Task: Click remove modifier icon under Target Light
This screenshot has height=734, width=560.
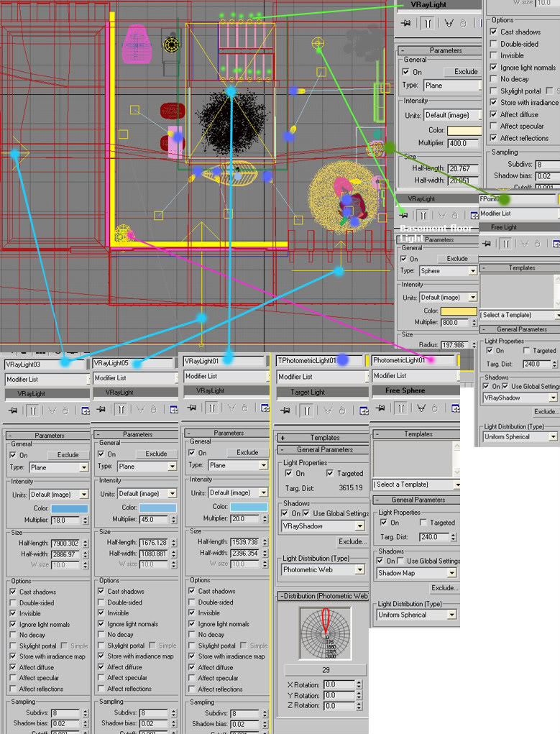Action: pos(341,410)
